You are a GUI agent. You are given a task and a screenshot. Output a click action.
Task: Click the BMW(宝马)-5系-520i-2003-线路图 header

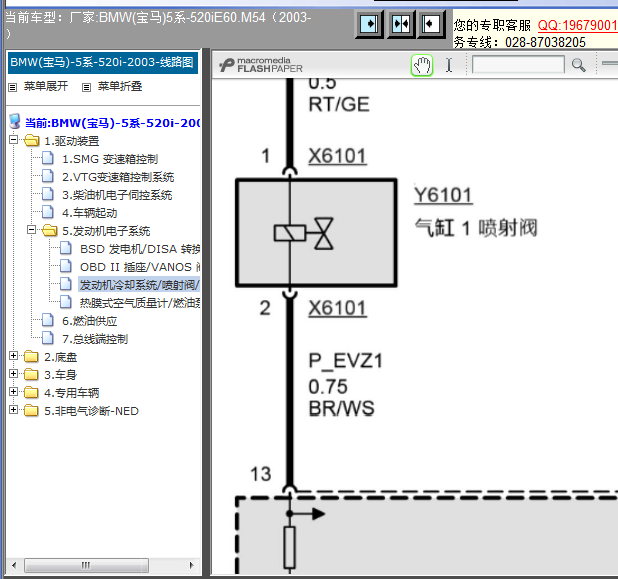tap(102, 62)
